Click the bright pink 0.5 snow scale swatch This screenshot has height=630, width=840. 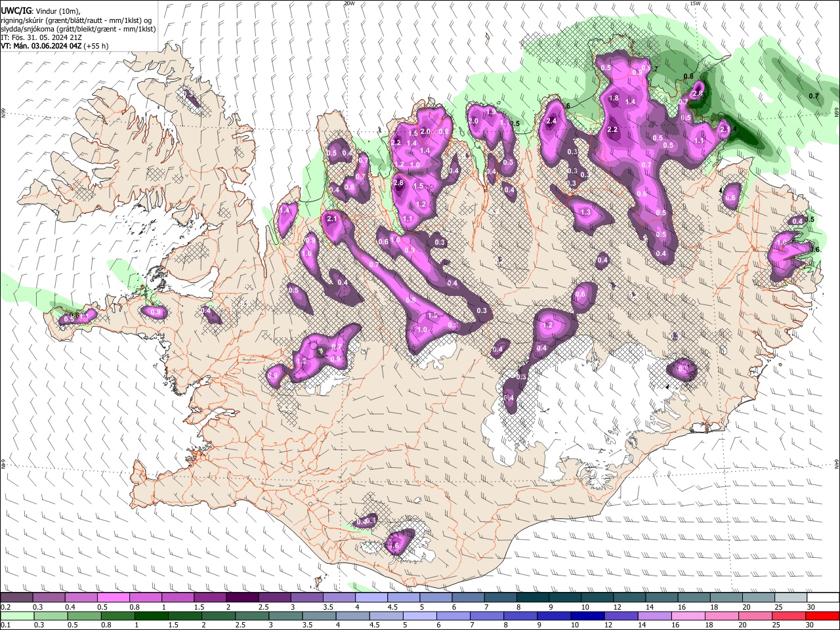click(x=113, y=597)
